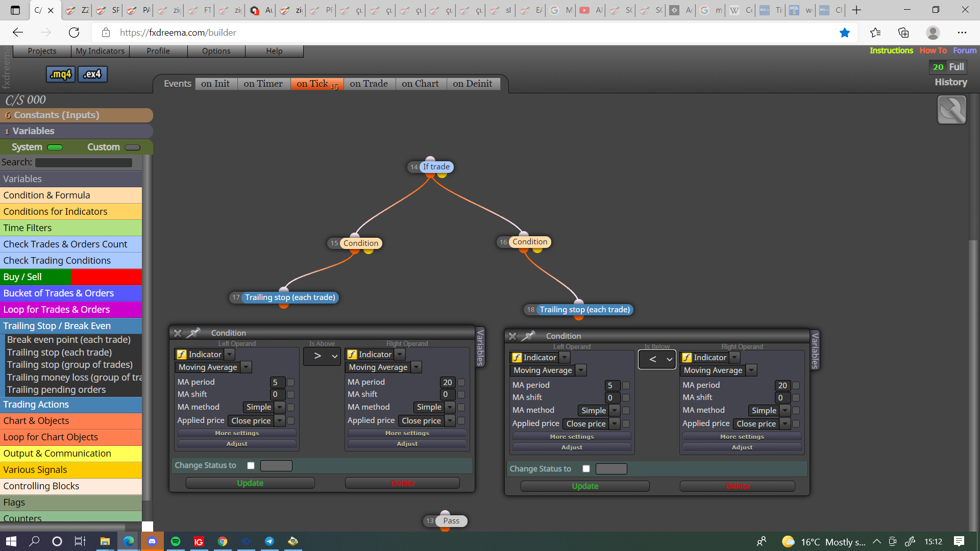Open the > operator dropdown
The height and width of the screenshot is (551, 980).
pyautogui.click(x=322, y=356)
